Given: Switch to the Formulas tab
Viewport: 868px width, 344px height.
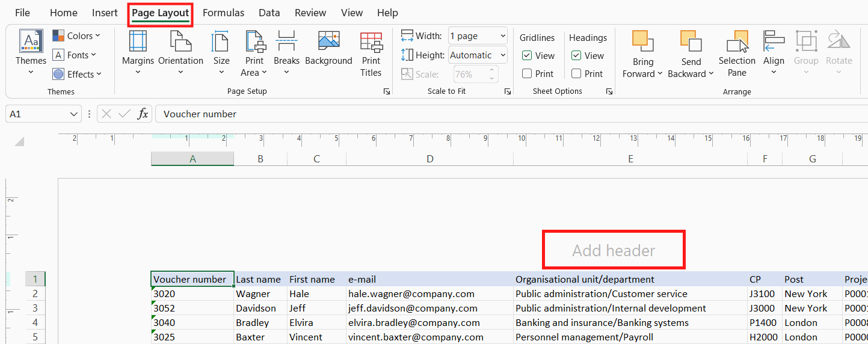Looking at the screenshot, I should pyautogui.click(x=223, y=13).
